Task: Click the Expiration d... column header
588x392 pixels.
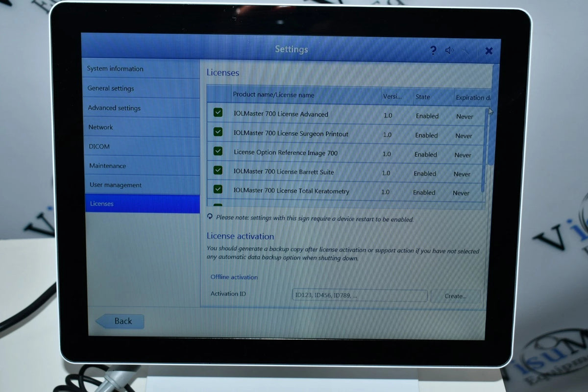Action: [x=473, y=98]
